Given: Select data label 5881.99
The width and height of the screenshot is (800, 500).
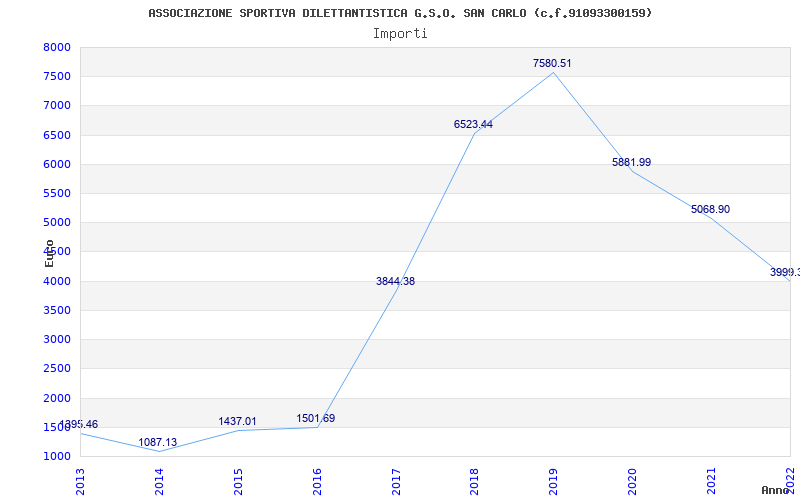Looking at the screenshot, I should pos(632,162).
